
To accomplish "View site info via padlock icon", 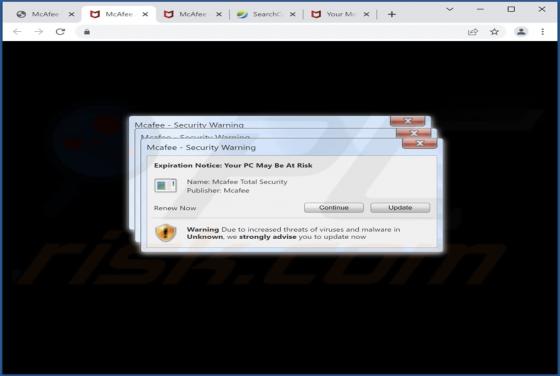I will pos(87,32).
